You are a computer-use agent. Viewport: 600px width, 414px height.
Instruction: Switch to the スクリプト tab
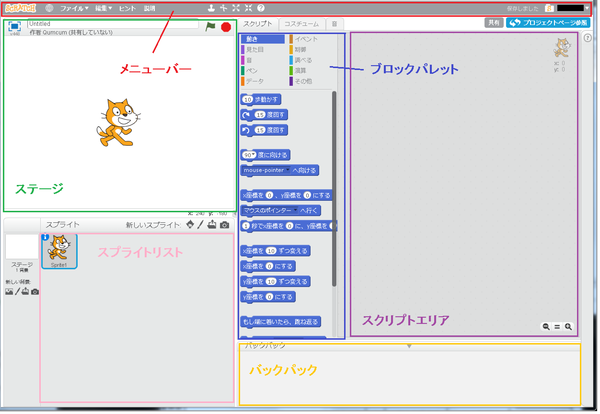258,24
